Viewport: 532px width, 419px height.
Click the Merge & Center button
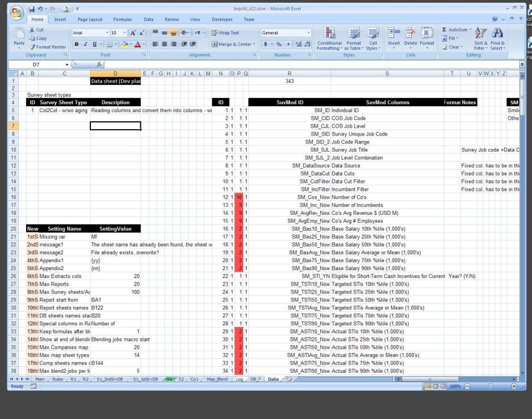coord(234,44)
